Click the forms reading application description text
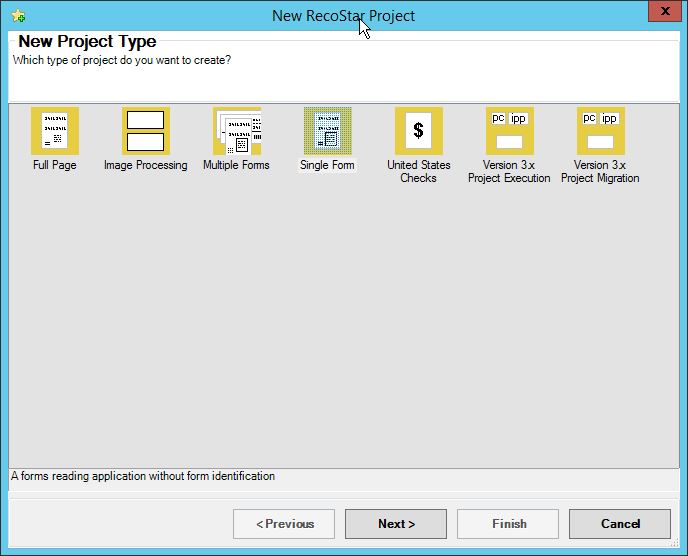Screen dimensions: 688x556 point(143,476)
